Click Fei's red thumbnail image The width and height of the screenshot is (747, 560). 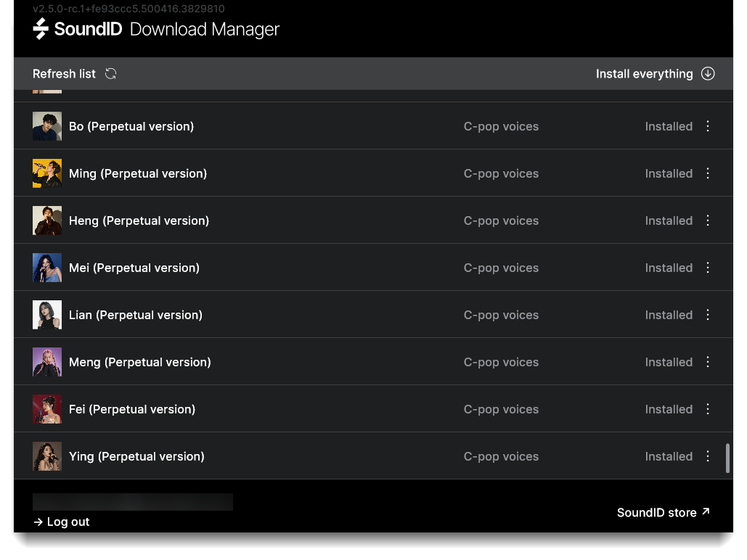pyautogui.click(x=47, y=409)
